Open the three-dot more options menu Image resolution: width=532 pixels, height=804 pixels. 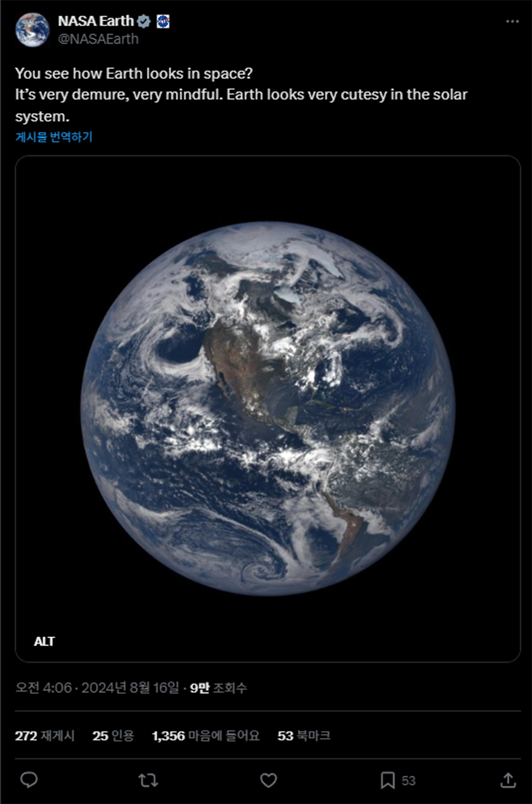click(512, 21)
